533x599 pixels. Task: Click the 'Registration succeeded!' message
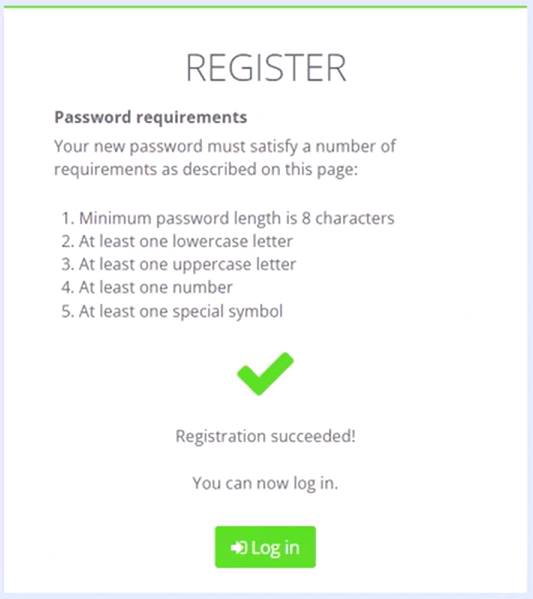266,436
